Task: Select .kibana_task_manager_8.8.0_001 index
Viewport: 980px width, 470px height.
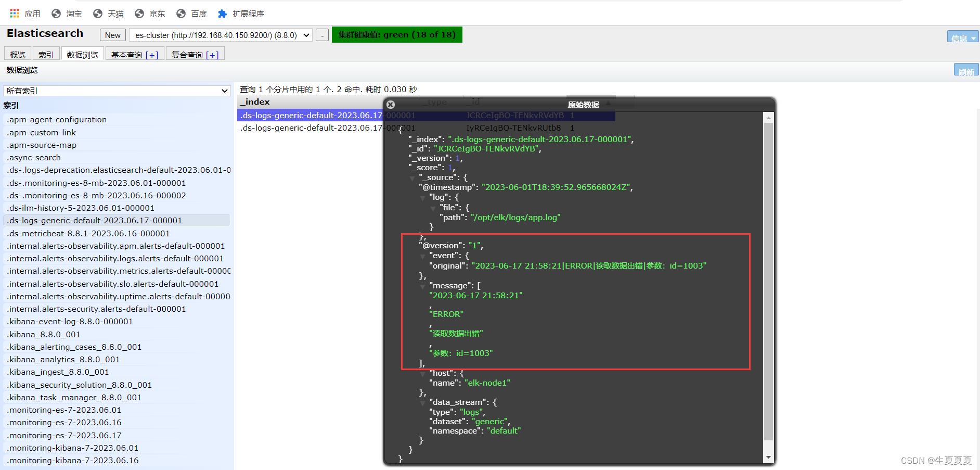Action: click(x=117, y=397)
